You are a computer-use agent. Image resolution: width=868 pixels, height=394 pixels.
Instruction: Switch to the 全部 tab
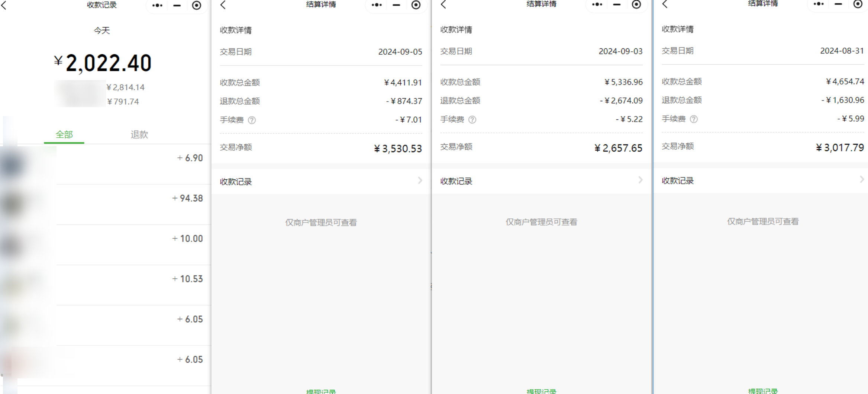coord(64,135)
